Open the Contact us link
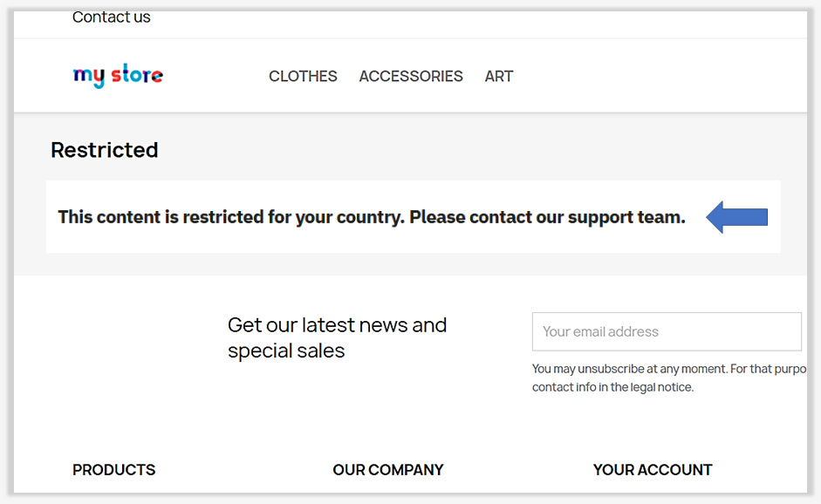The height and width of the screenshot is (504, 821). (x=112, y=17)
